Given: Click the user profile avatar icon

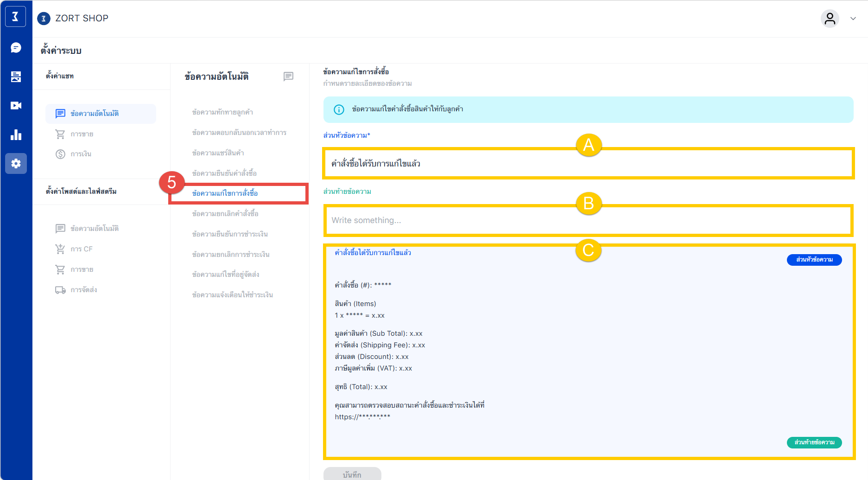Looking at the screenshot, I should (x=830, y=19).
